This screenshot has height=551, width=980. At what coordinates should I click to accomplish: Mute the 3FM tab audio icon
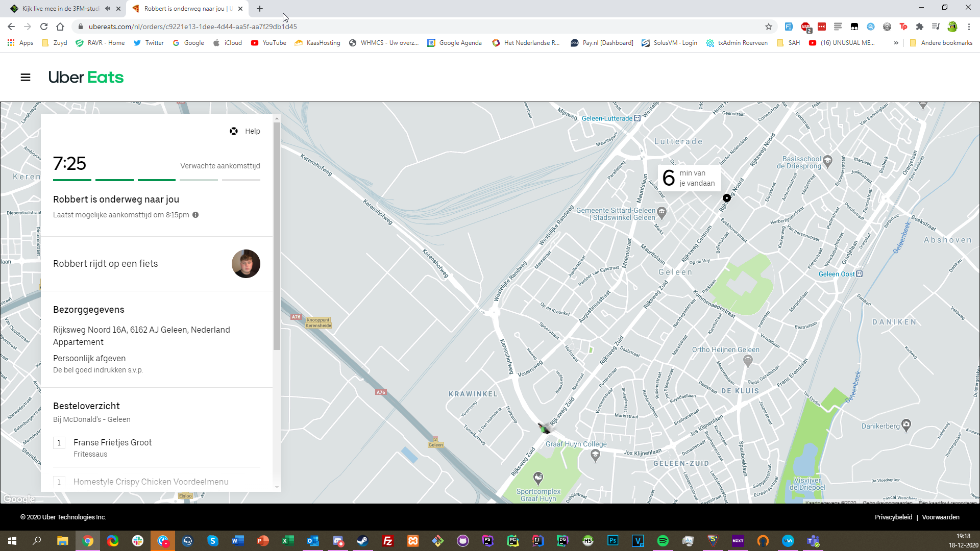(107, 9)
